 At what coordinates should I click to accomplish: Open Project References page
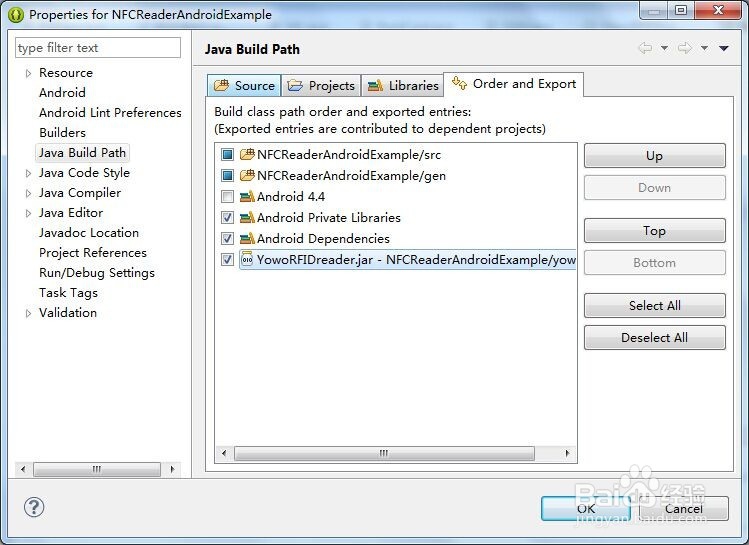[x=93, y=253]
